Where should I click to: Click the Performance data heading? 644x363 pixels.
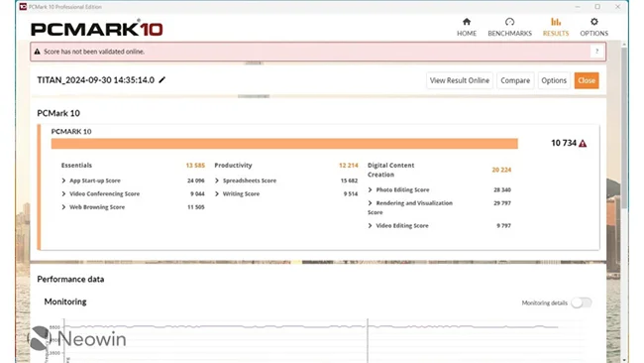tap(70, 279)
